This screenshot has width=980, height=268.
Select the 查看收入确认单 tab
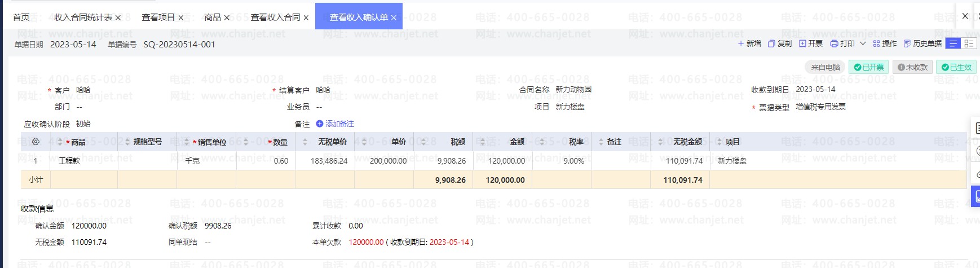pos(359,17)
